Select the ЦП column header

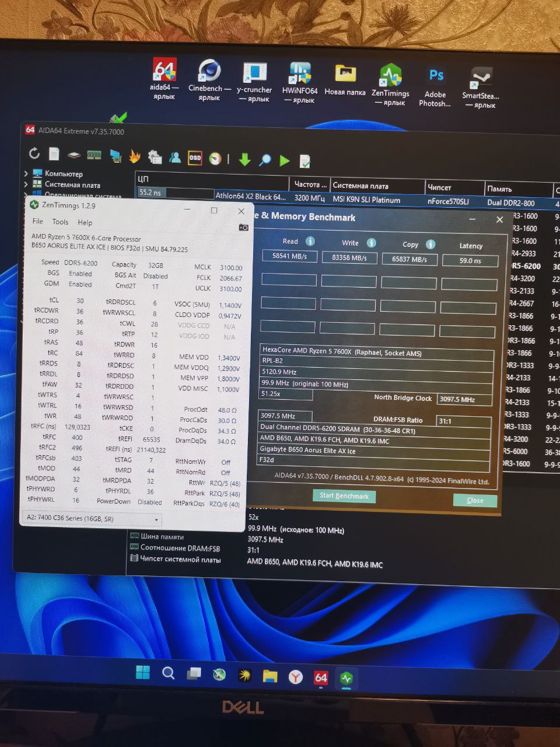coord(212,180)
